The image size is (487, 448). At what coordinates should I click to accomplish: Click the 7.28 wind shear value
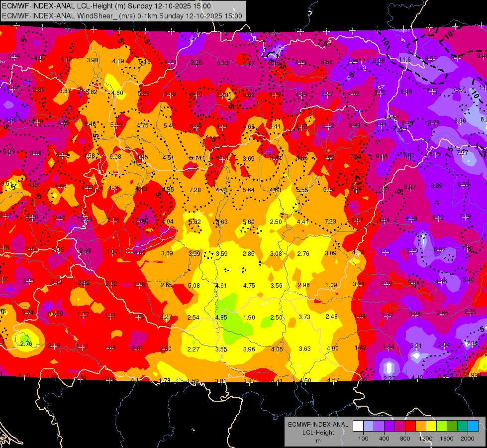point(195,190)
